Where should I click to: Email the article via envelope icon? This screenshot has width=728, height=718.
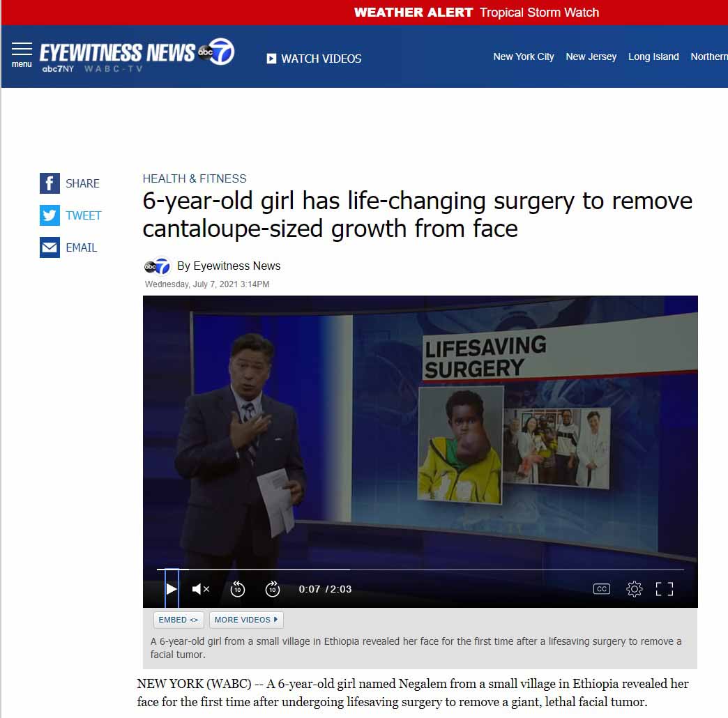point(50,247)
